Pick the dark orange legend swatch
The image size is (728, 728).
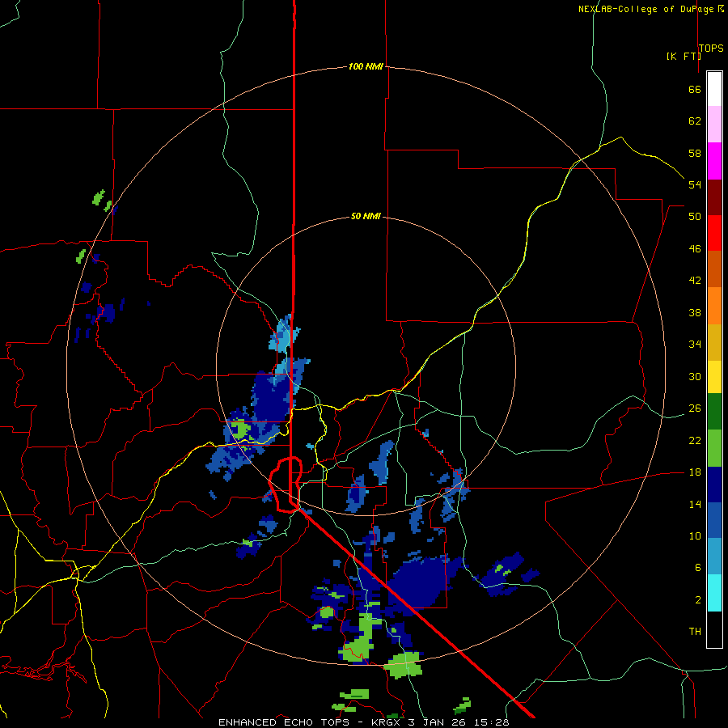pyautogui.click(x=714, y=269)
